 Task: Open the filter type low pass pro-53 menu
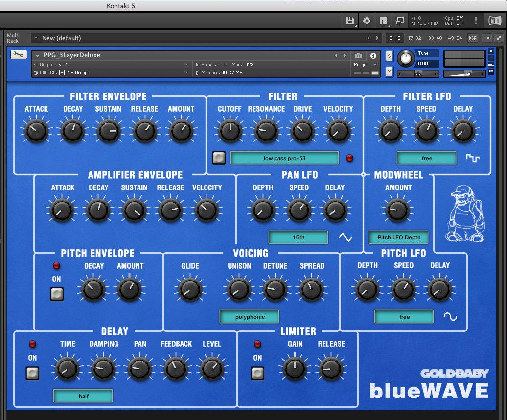pos(284,158)
